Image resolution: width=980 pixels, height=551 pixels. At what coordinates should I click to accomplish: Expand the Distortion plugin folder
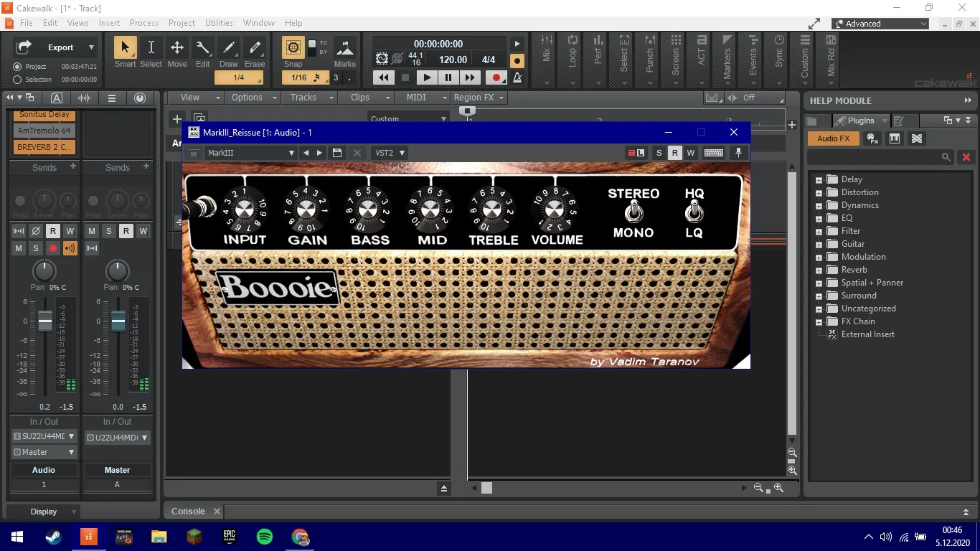pyautogui.click(x=819, y=192)
